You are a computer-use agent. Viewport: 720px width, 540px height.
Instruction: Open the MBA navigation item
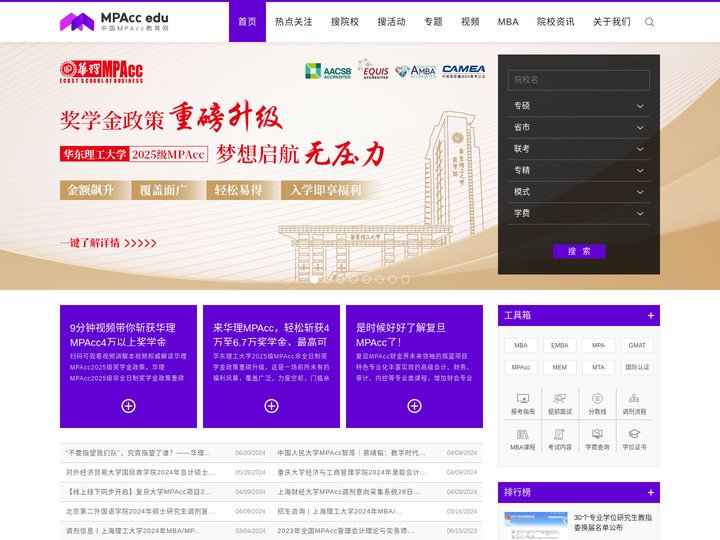508,22
